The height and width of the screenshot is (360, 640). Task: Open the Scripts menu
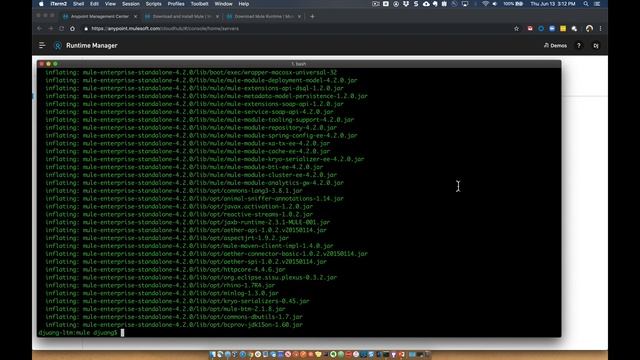pos(153,4)
